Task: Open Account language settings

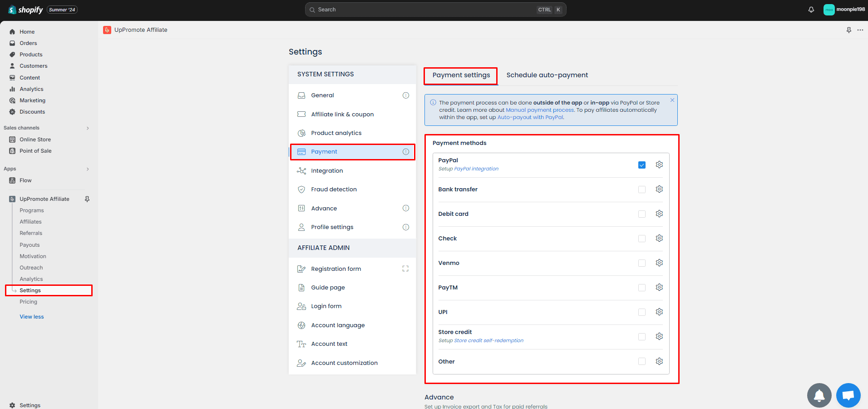Action: [352, 325]
